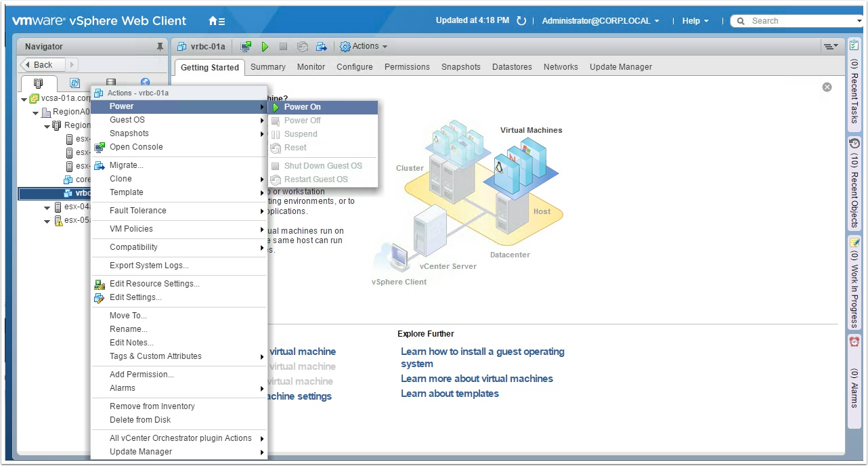Expand the Update Manager submenu
Viewport: 868px width, 466px height.
[x=179, y=452]
